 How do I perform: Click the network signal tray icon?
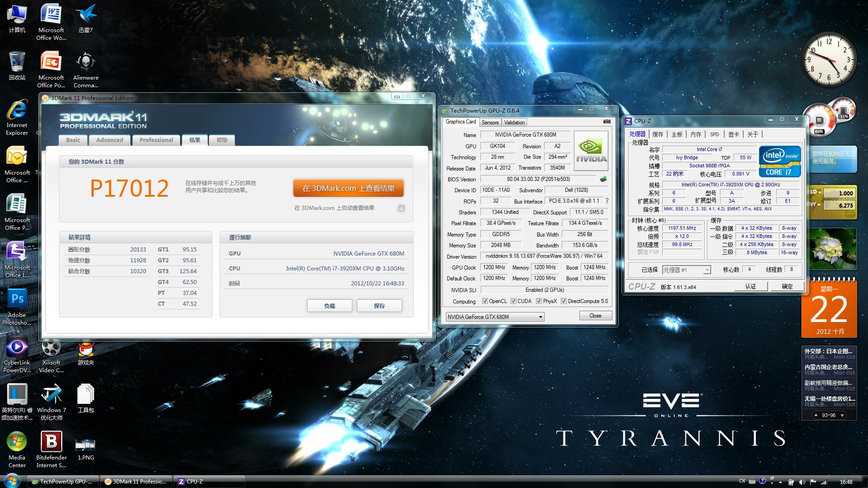coord(824,482)
